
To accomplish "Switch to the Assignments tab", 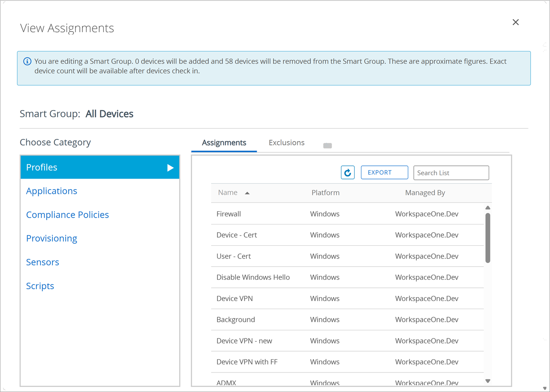I will pyautogui.click(x=224, y=143).
